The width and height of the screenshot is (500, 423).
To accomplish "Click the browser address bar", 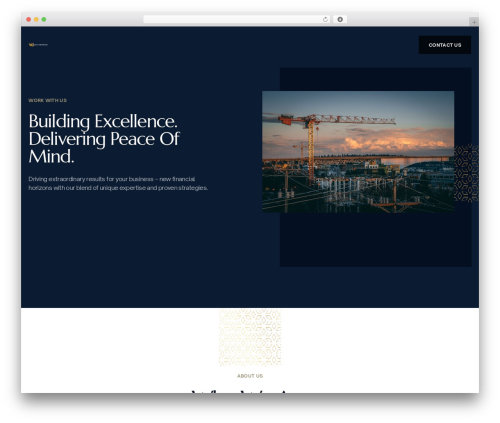I will [x=237, y=20].
